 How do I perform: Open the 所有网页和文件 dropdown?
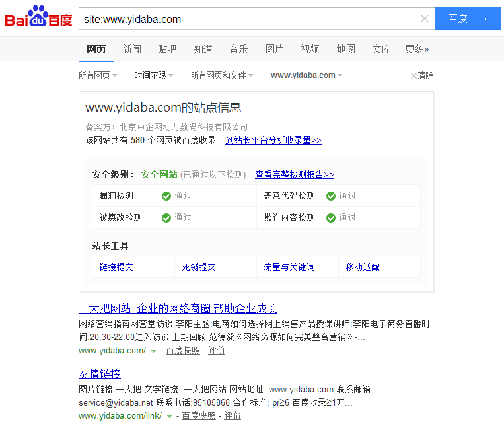[222, 75]
